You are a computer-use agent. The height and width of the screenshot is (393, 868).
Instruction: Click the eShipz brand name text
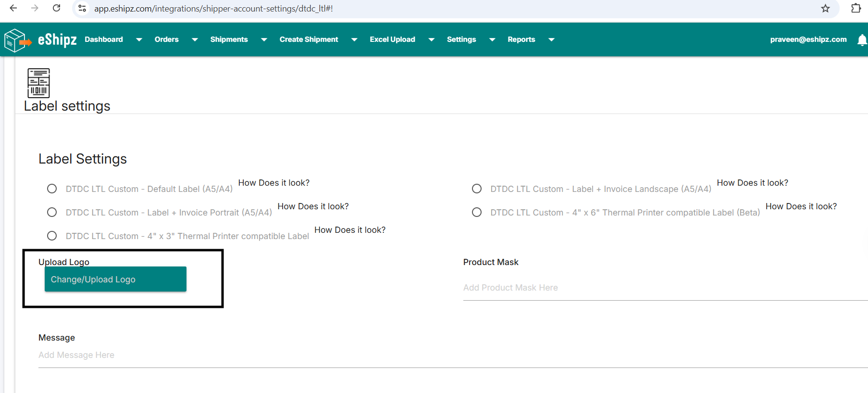pos(57,39)
